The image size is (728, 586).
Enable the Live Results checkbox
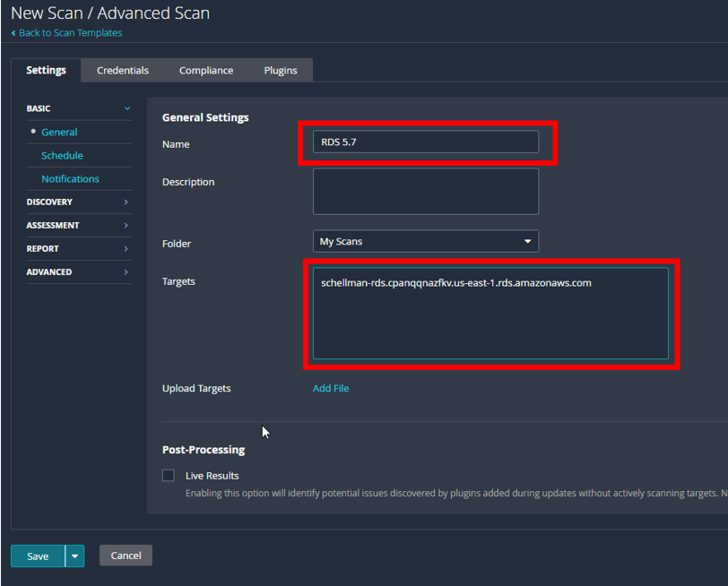(168, 475)
